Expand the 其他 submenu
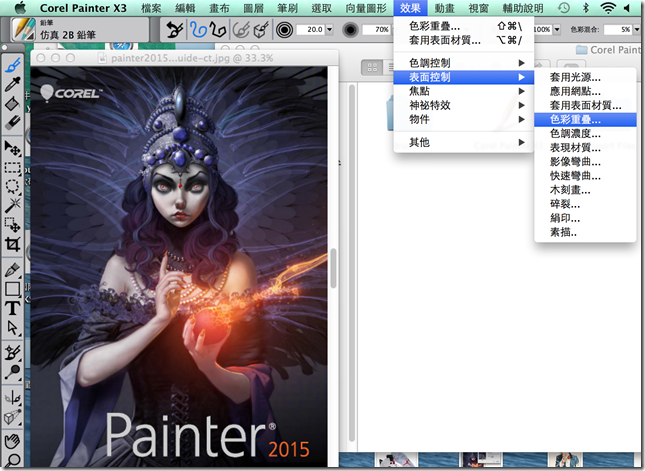 [x=464, y=142]
